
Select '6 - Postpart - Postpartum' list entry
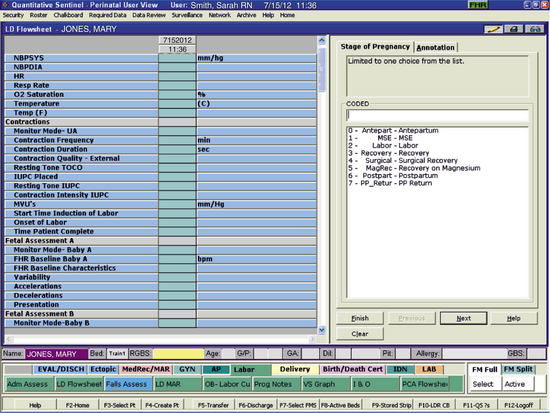[393, 175]
